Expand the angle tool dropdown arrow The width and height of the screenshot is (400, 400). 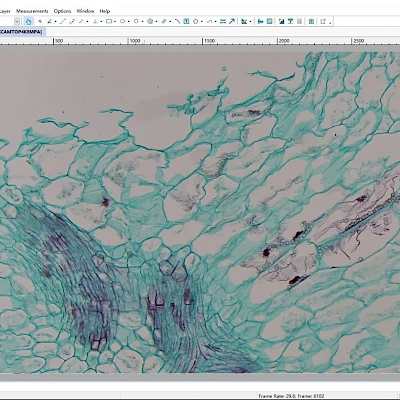[55, 22]
